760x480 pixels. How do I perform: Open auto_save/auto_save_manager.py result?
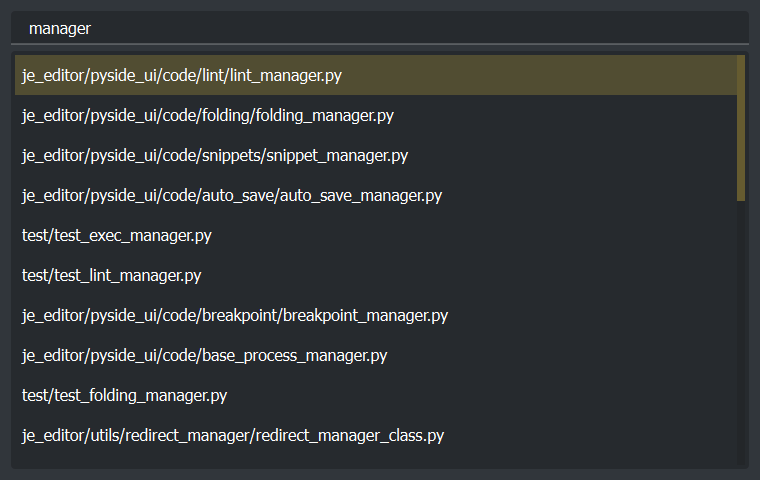point(376,195)
